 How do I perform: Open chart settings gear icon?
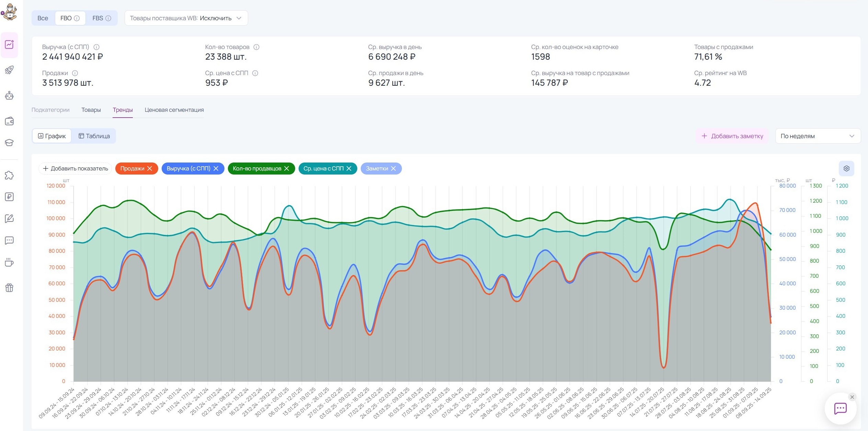(846, 168)
